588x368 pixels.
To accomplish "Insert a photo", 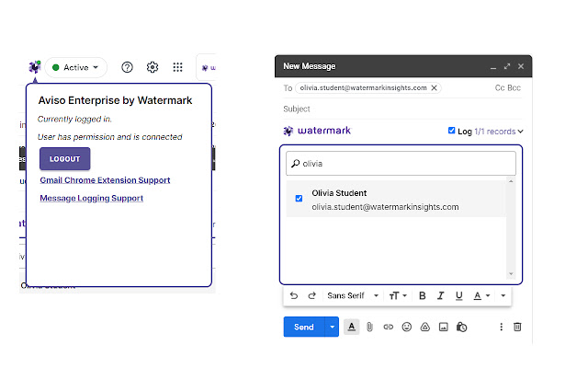I will coord(443,328).
